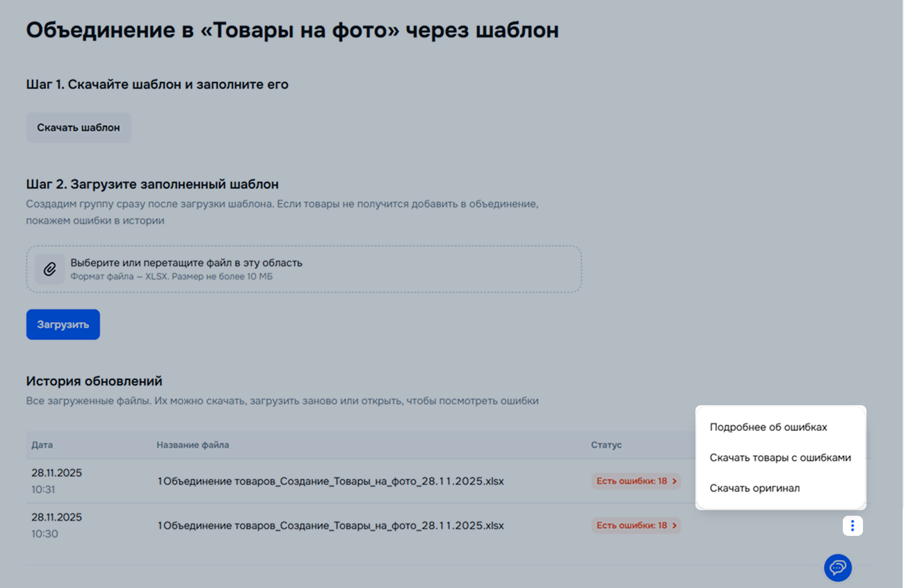Open the three-dot menu for the 10:30 upload
This screenshot has height=588, width=904.
(853, 526)
